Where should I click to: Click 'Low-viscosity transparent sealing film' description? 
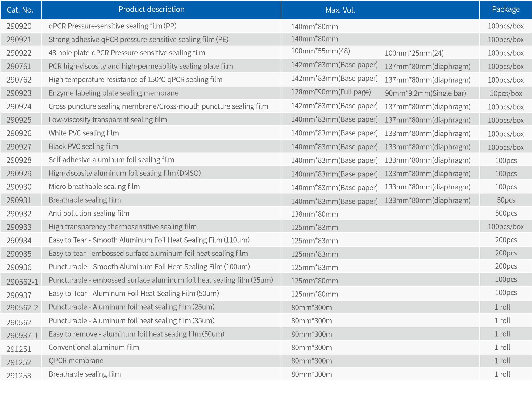pyautogui.click(x=108, y=119)
